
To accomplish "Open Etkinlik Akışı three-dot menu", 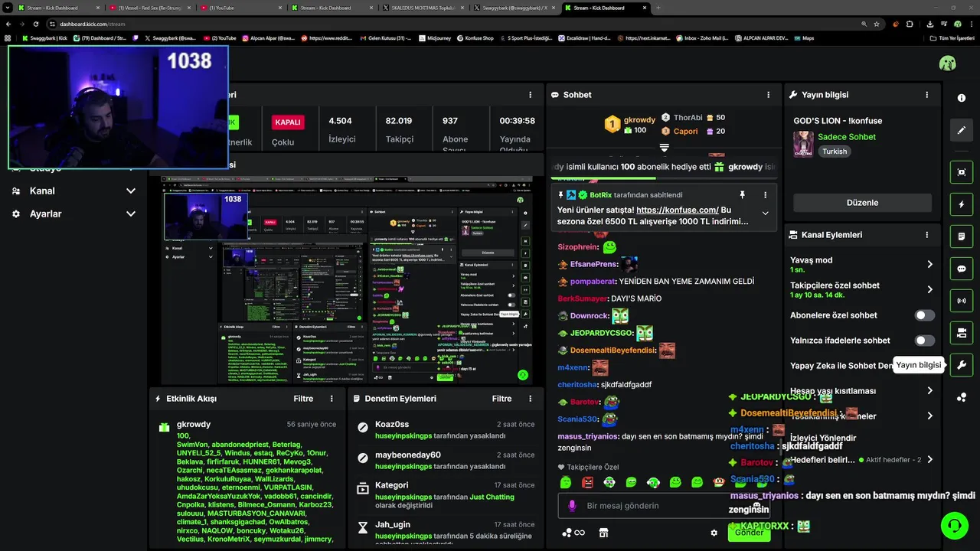I will [332, 399].
